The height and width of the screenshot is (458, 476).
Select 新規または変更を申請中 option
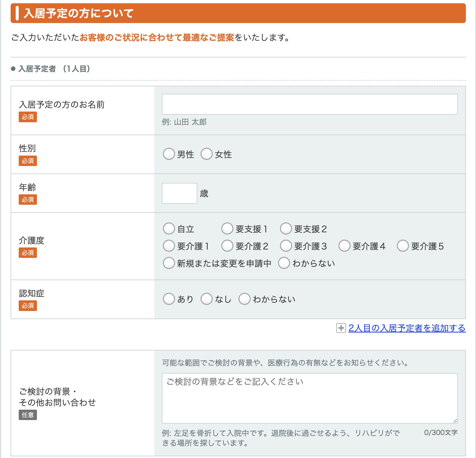(169, 263)
